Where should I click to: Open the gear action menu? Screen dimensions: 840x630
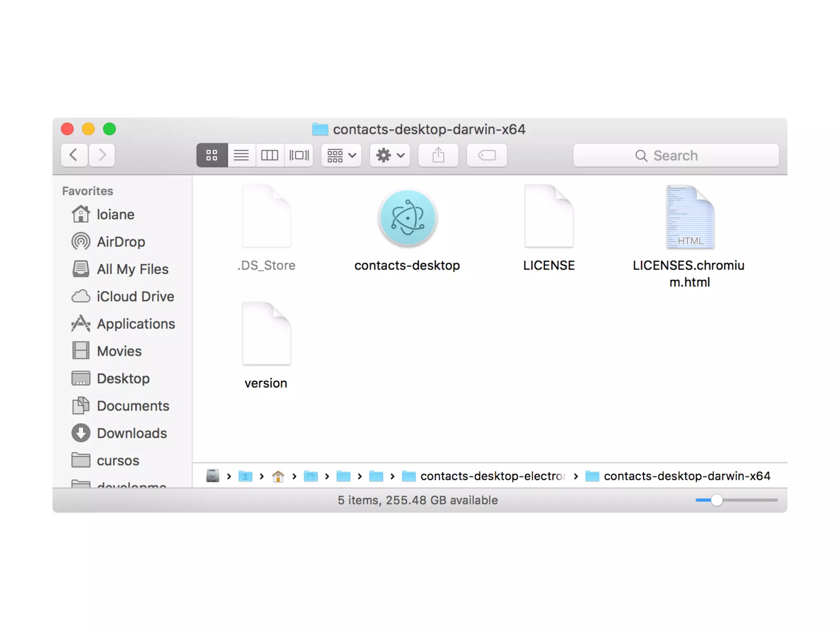(390, 155)
